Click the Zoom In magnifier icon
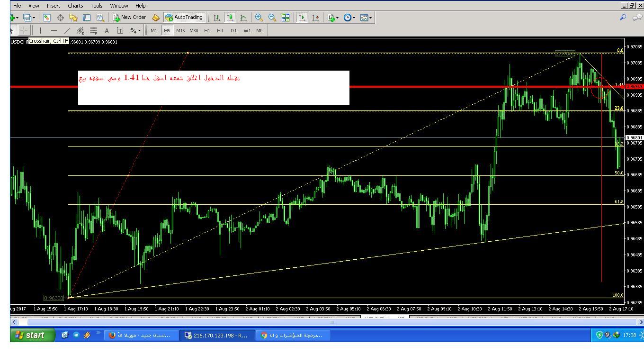This screenshot has width=644, height=364. point(259,18)
